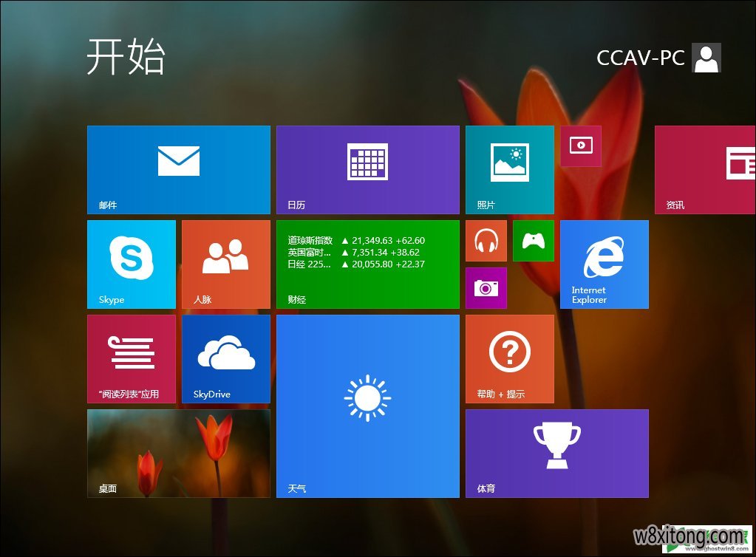Click the CCAV-PC user account name
756x557 pixels.
(640, 58)
